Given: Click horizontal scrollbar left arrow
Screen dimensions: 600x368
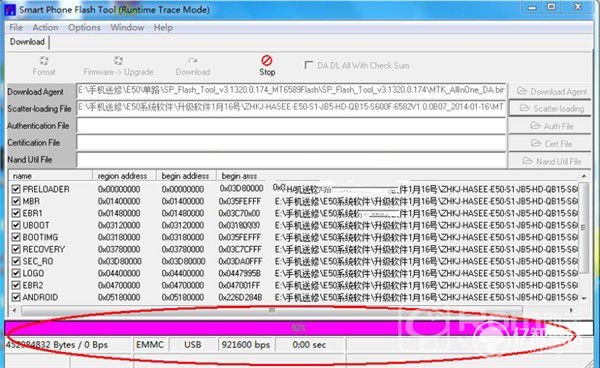Looking at the screenshot, I should 15,310.
